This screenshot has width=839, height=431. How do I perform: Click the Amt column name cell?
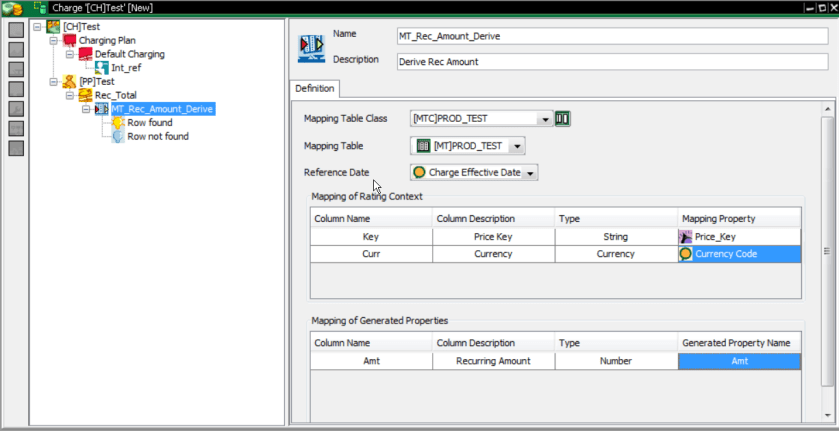[371, 361]
